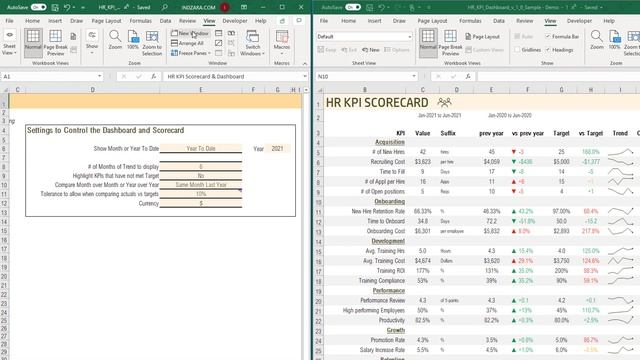Open Data tab in right window
Viewport: 640px width, 360px height.
tap(499, 21)
